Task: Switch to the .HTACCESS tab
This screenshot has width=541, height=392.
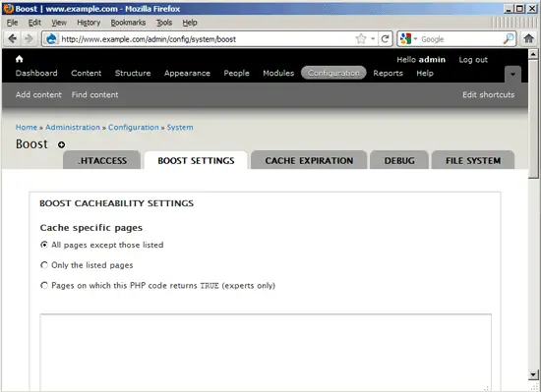Action: point(101,160)
